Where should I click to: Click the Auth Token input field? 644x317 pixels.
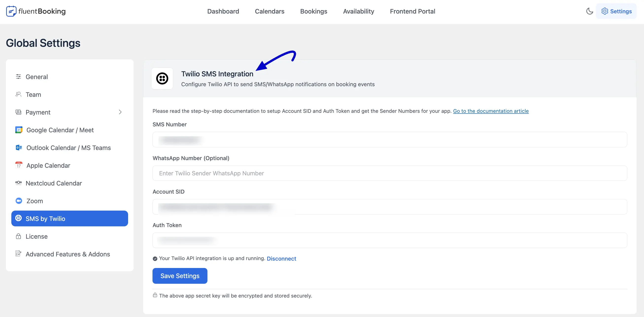pyautogui.click(x=390, y=240)
